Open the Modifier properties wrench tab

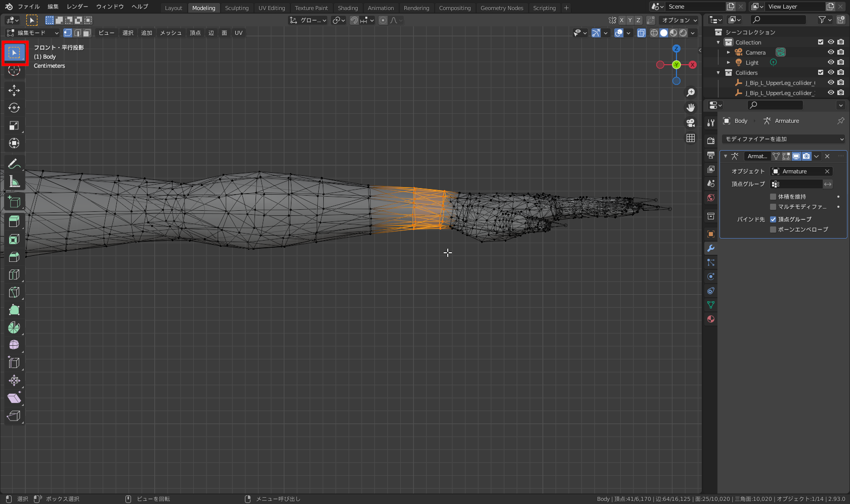[x=711, y=248]
